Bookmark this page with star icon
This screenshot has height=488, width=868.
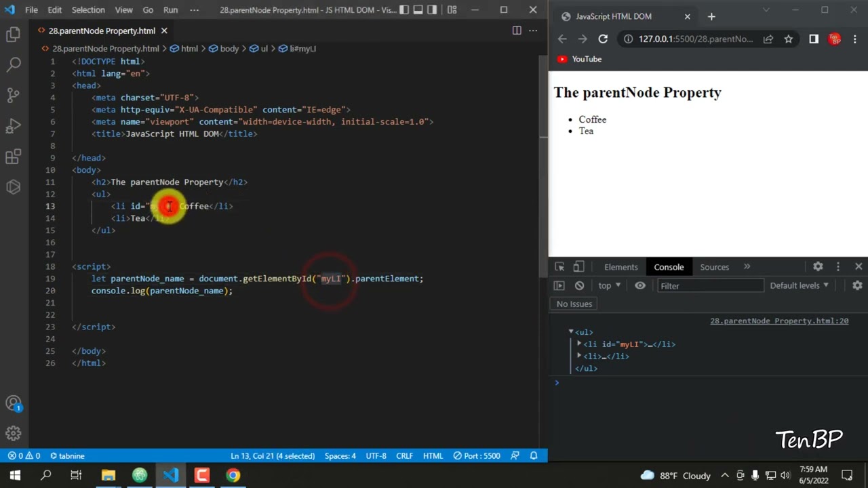(789, 39)
